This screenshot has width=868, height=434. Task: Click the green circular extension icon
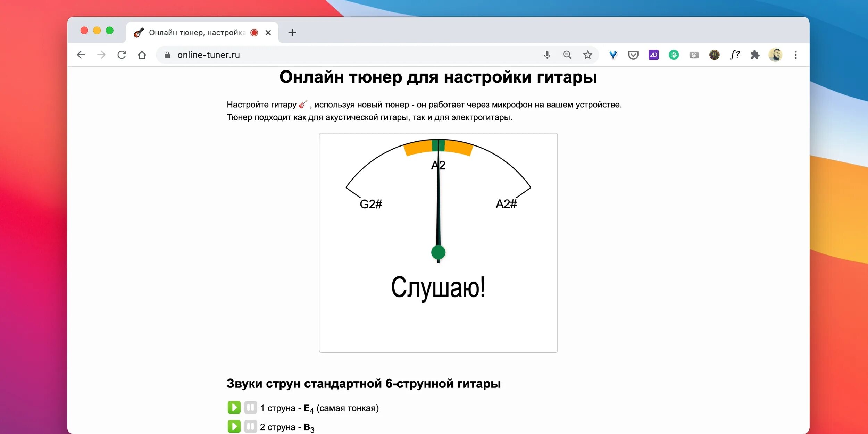[x=674, y=55]
